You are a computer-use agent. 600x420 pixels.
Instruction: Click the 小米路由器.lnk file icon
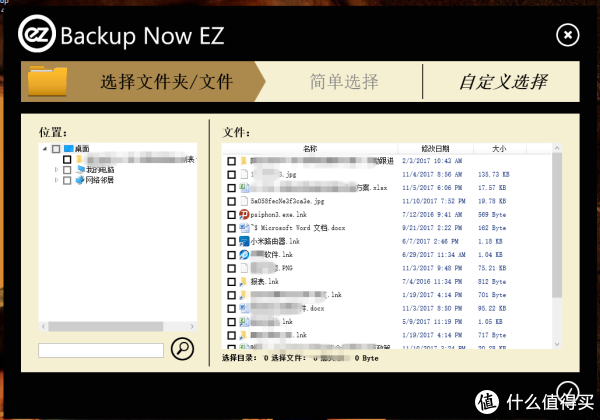[x=244, y=241]
